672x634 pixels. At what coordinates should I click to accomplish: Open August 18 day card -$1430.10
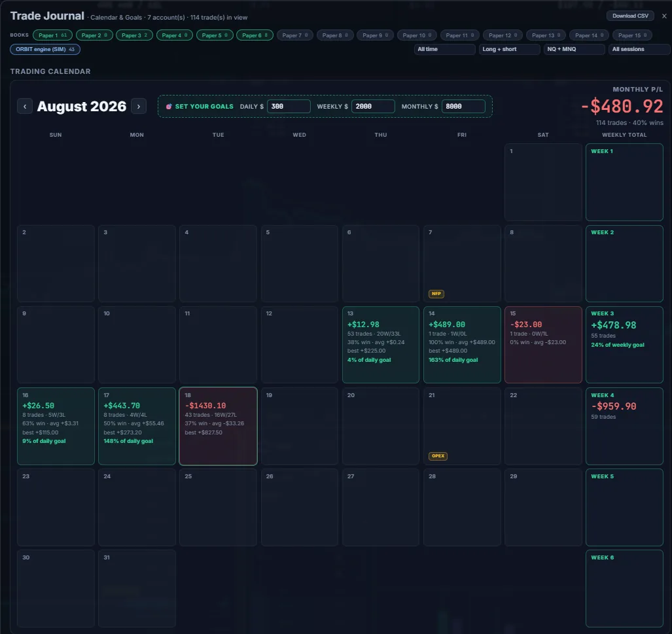coord(218,426)
